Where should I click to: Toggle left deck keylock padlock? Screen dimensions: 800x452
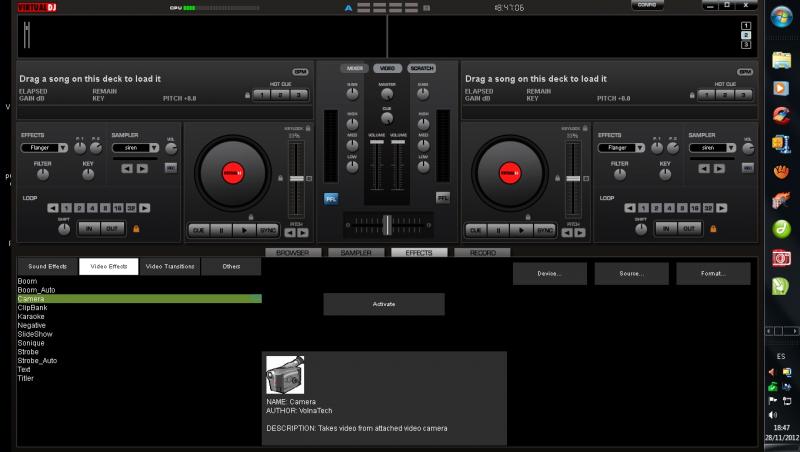(308, 129)
